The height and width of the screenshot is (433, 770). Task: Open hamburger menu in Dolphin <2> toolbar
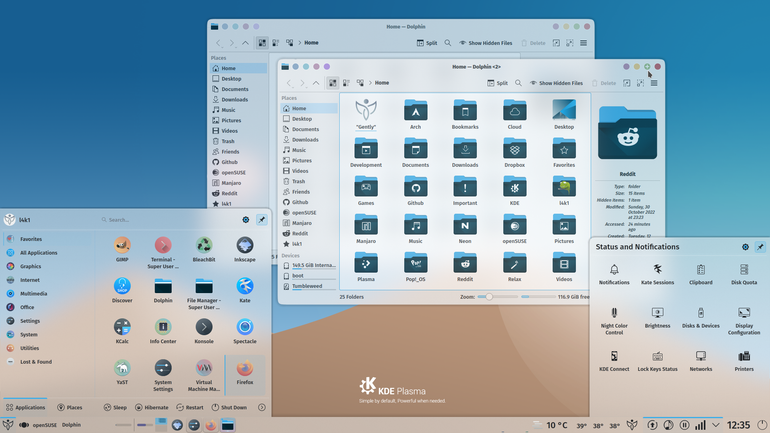click(654, 83)
